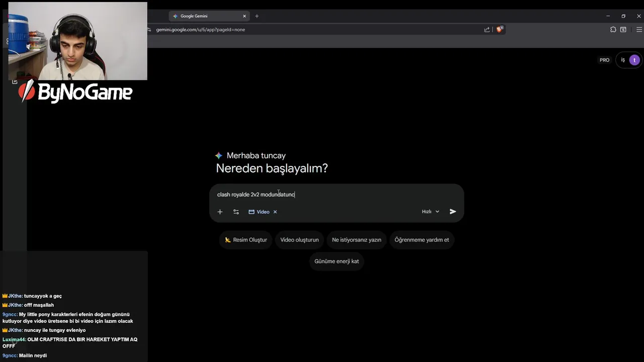The image size is (644, 362).
Task: Click the Resim Oluştur suggestion chip
Action: pos(246,240)
